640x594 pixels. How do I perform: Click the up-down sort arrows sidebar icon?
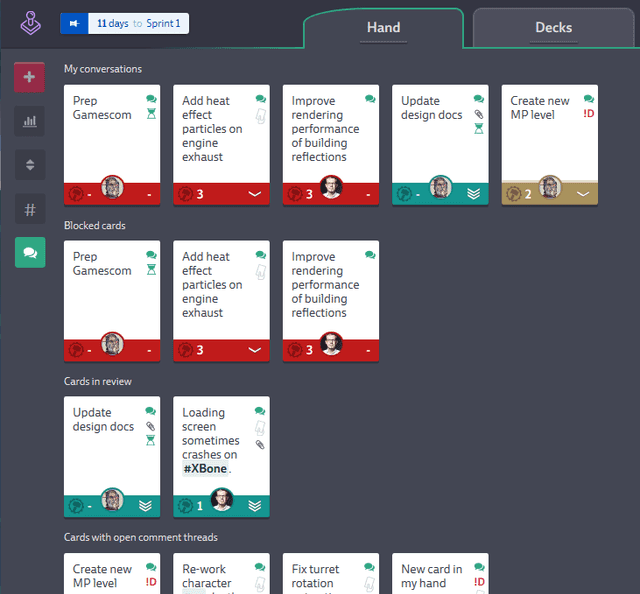click(x=29, y=165)
